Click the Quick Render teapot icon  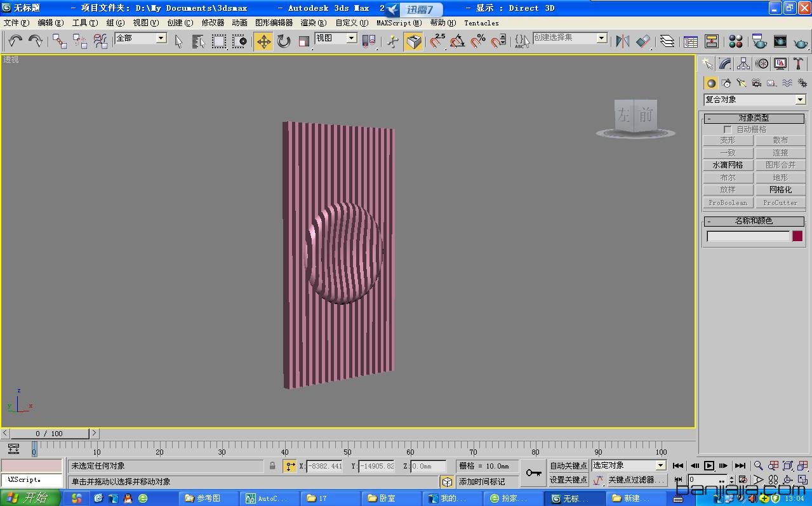[x=801, y=41]
